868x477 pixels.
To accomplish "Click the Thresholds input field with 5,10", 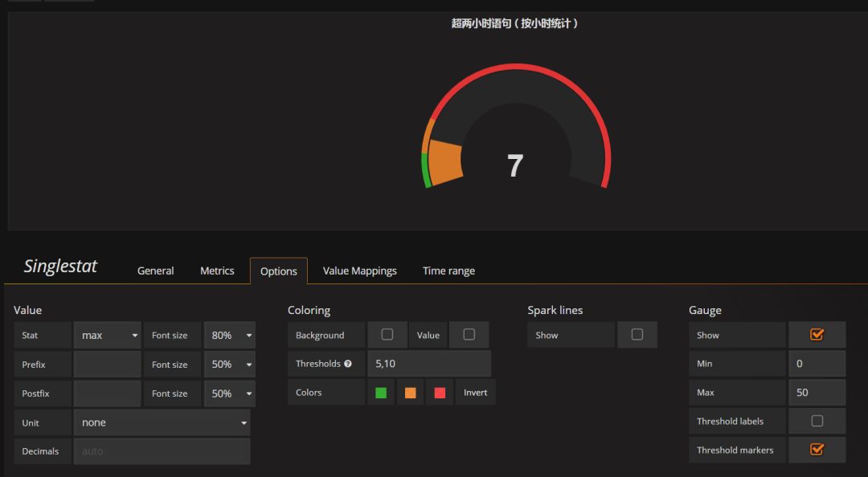I will [429, 364].
